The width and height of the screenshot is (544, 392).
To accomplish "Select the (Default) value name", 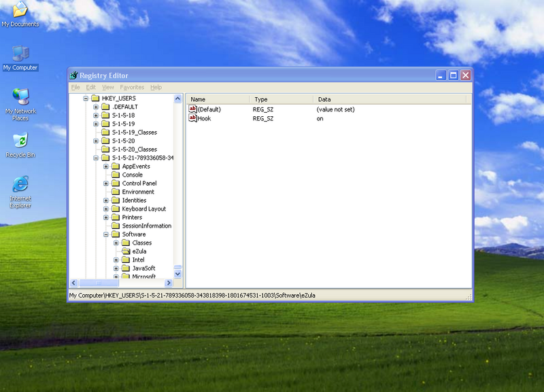I will pos(209,109).
